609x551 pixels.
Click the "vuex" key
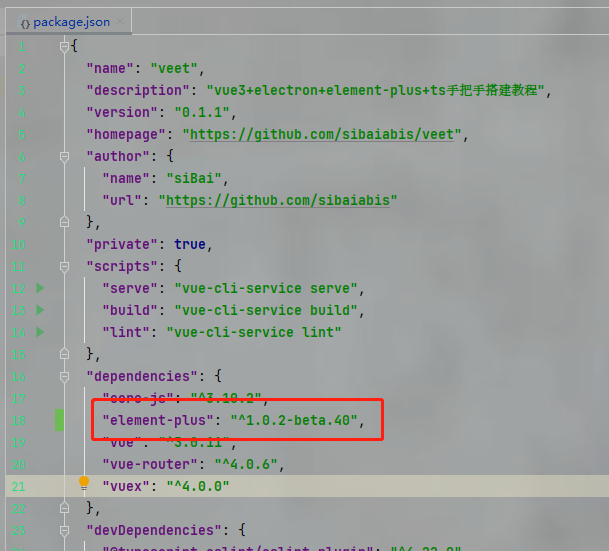point(126,486)
